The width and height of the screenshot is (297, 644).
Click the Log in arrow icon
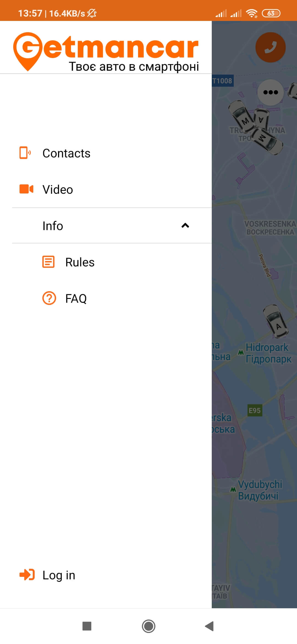click(26, 575)
